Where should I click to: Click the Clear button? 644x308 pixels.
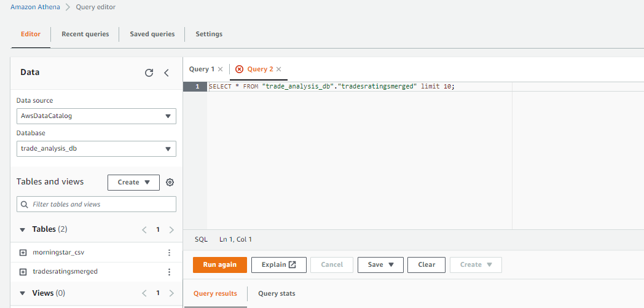(x=426, y=265)
